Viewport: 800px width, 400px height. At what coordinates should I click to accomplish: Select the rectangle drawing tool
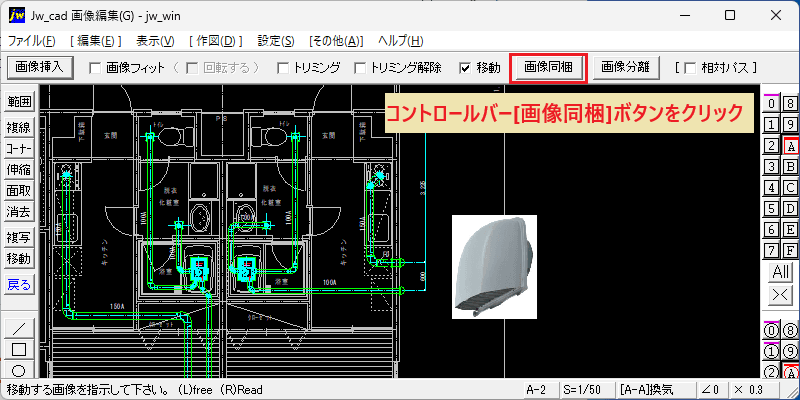19,349
